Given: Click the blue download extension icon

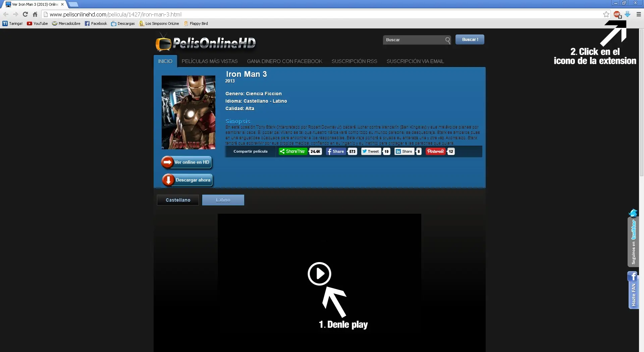Looking at the screenshot, I should pos(627,14).
